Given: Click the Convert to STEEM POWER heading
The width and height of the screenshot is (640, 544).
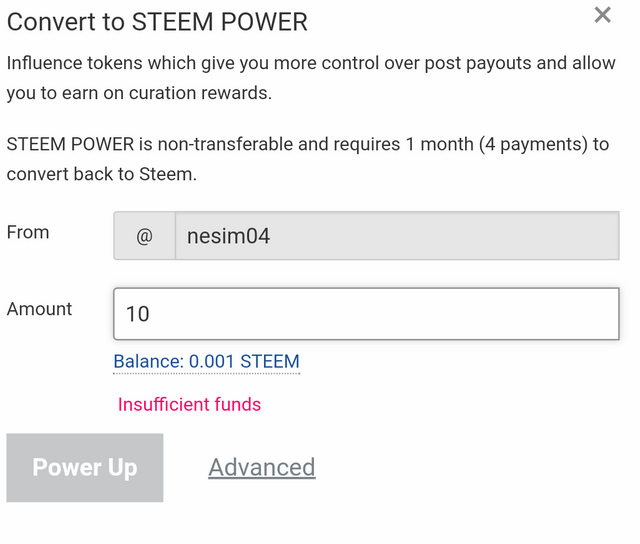Looking at the screenshot, I should click(157, 21).
